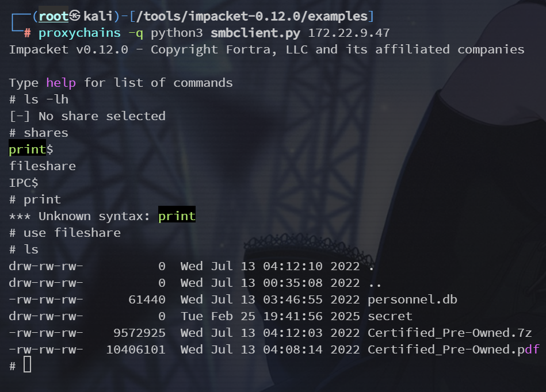The height and width of the screenshot is (392, 546).
Task: Select the personnel.db file name
Action: (413, 299)
